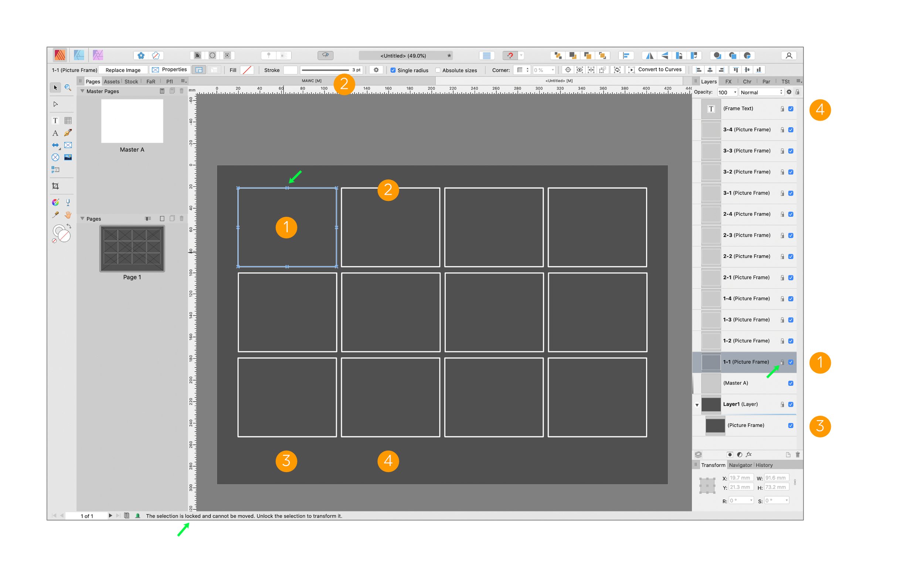Toggle the snapping magnet button
The height and width of the screenshot is (578, 924).
[510, 55]
